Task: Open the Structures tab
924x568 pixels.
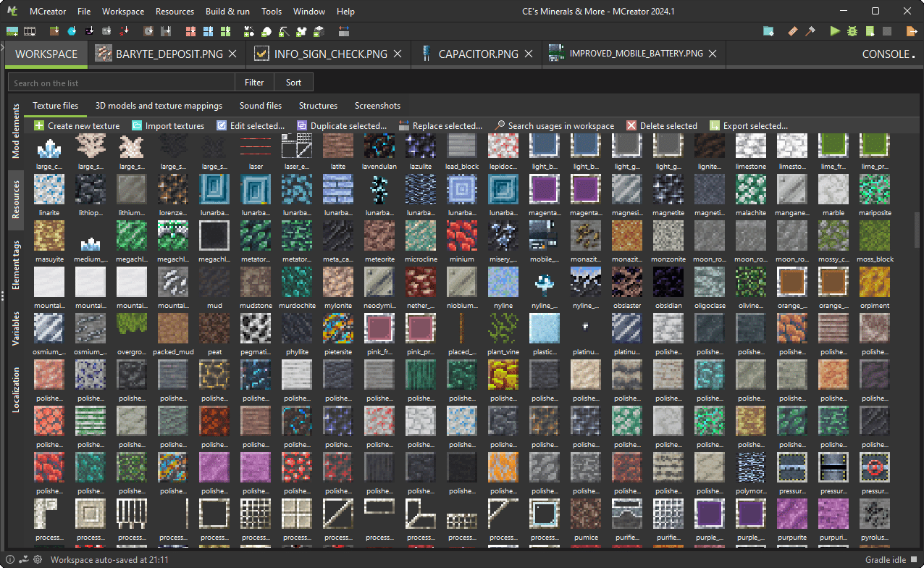Action: click(x=318, y=106)
